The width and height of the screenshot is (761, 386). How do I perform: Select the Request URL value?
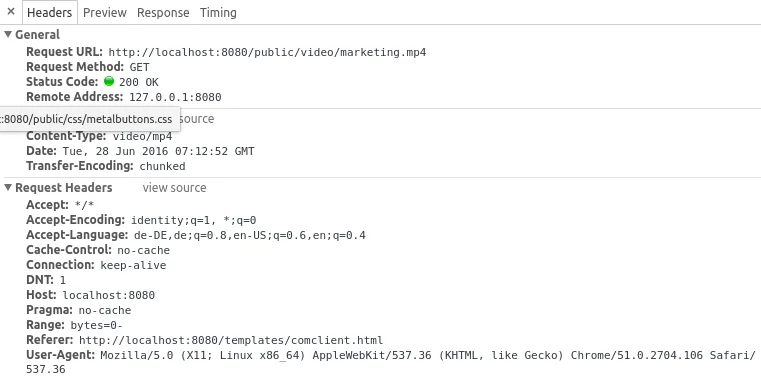(267, 52)
